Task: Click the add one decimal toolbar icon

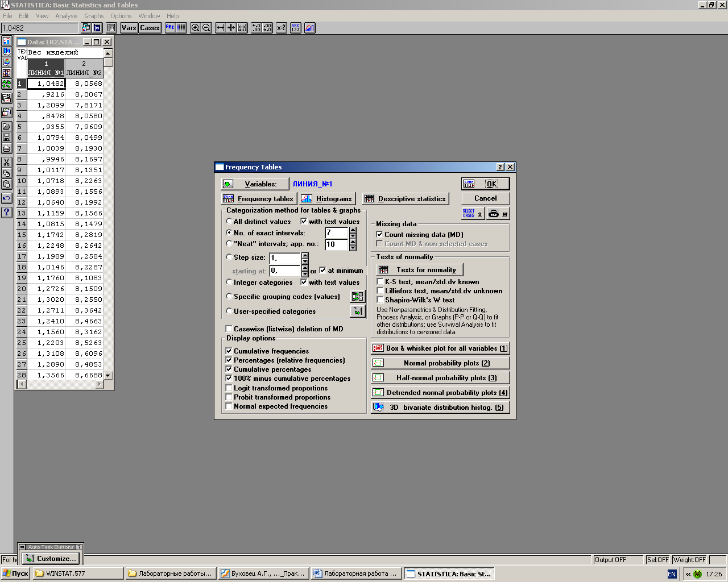Action: click(256, 27)
